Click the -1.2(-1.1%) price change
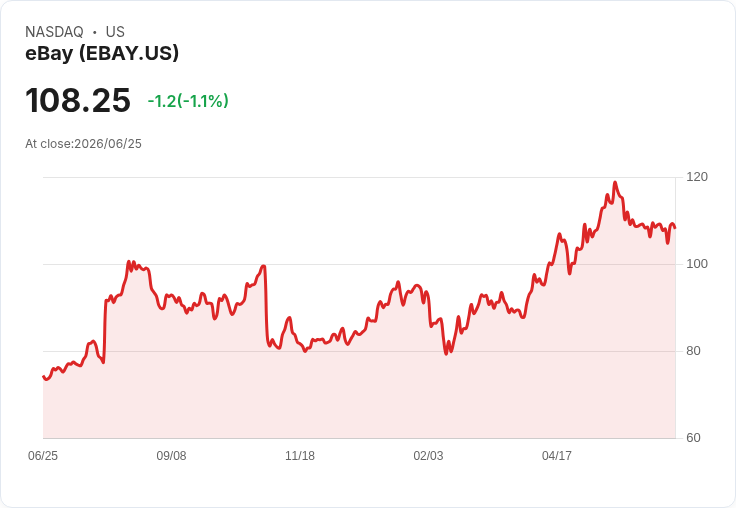Image resolution: width=736 pixels, height=508 pixels. (188, 101)
